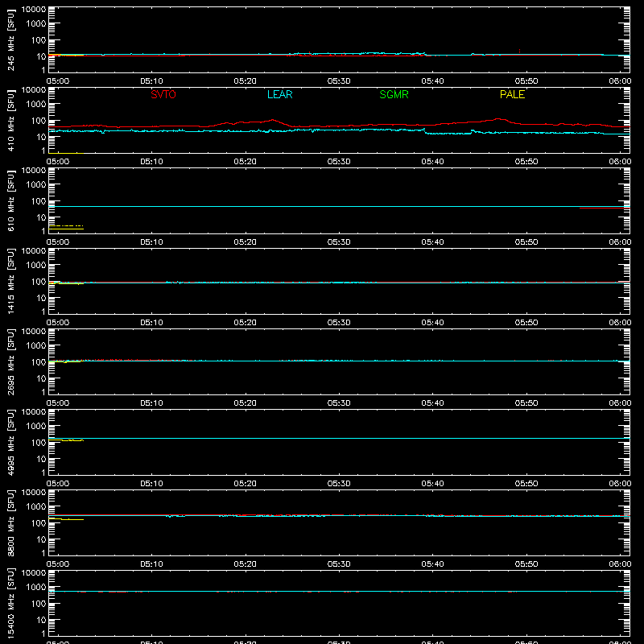Click the 100 y-axis value of 610 MHz panel
The image size is (644, 644).
pos(39,200)
